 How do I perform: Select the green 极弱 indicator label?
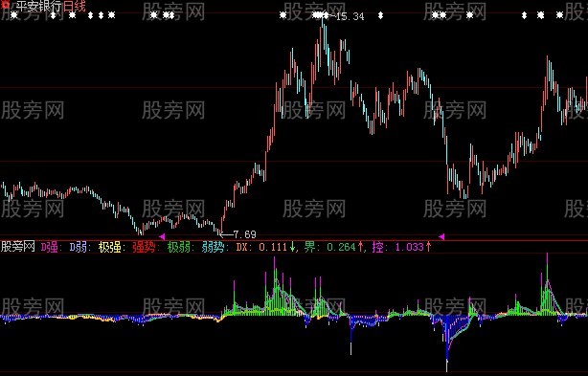point(179,247)
